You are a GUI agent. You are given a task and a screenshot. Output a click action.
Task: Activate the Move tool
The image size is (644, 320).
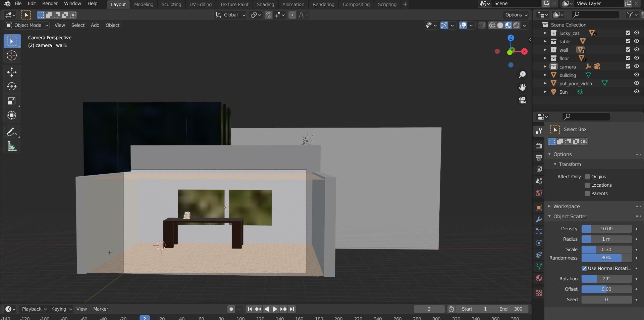point(12,72)
